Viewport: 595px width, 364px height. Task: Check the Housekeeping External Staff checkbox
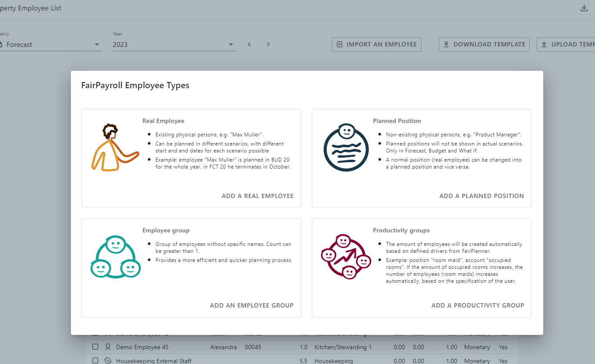click(95, 361)
